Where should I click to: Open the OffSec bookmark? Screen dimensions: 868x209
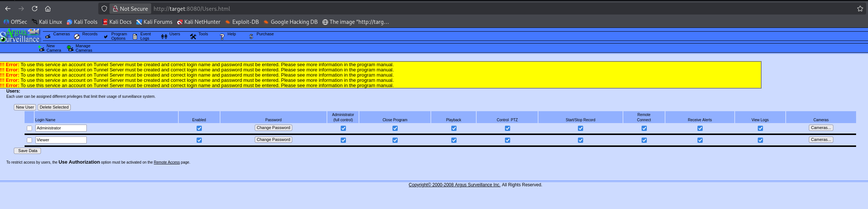coord(15,22)
